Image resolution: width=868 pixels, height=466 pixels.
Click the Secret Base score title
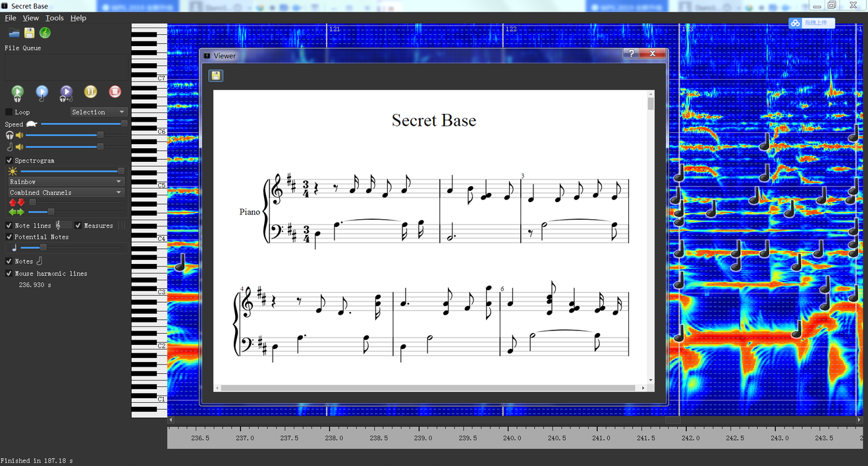pos(434,120)
